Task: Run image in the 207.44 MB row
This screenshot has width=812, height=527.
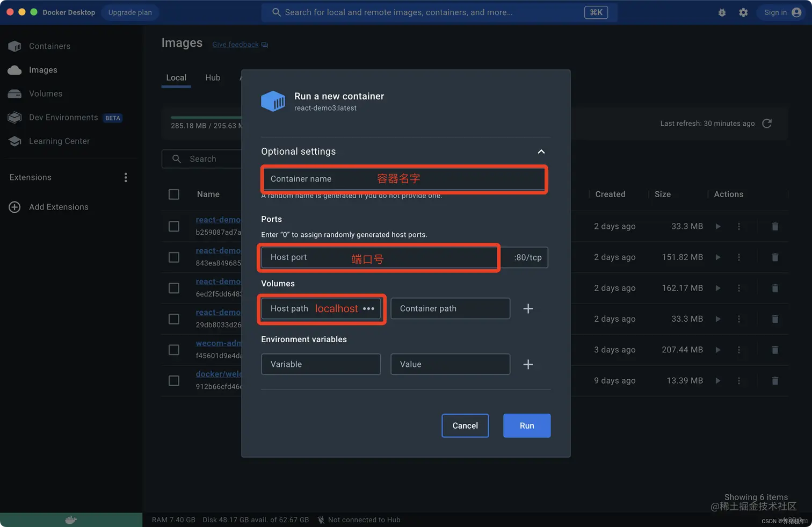Action: click(x=718, y=350)
